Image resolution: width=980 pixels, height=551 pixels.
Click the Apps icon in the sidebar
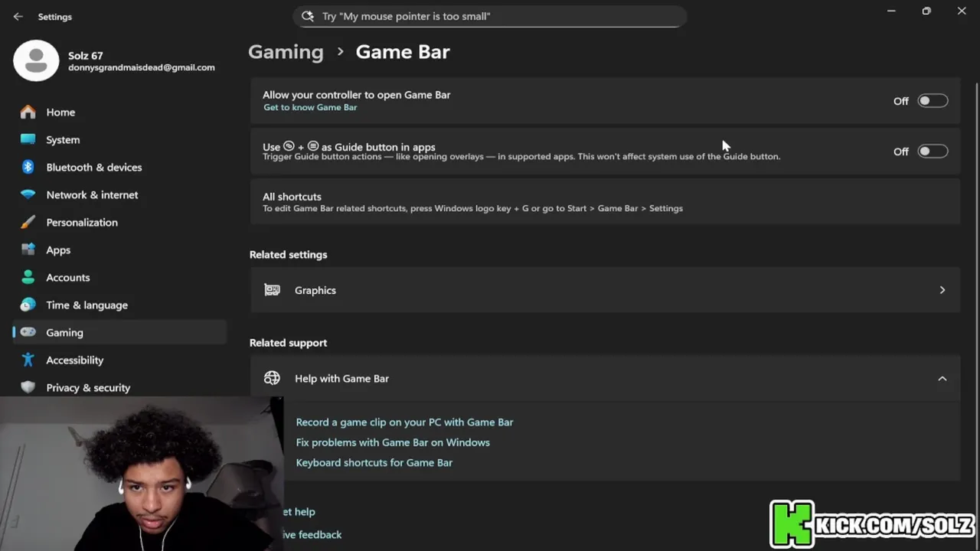click(28, 249)
